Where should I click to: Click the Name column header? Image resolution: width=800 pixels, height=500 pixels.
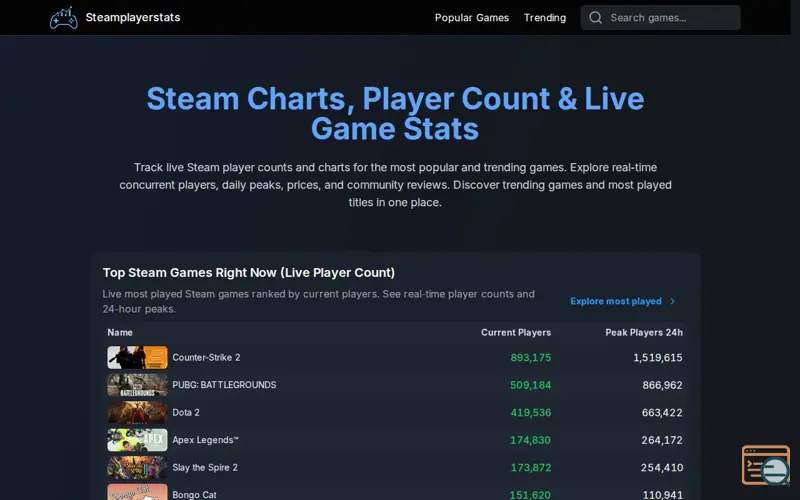click(120, 333)
